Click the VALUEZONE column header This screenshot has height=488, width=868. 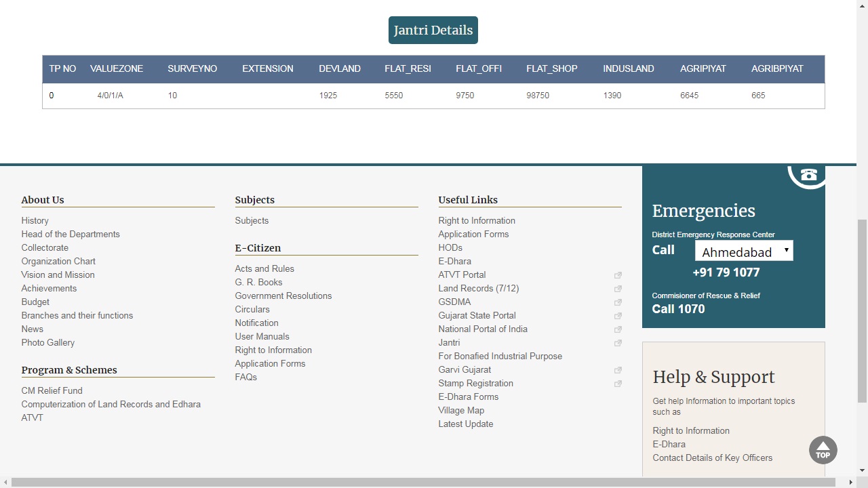coord(117,69)
